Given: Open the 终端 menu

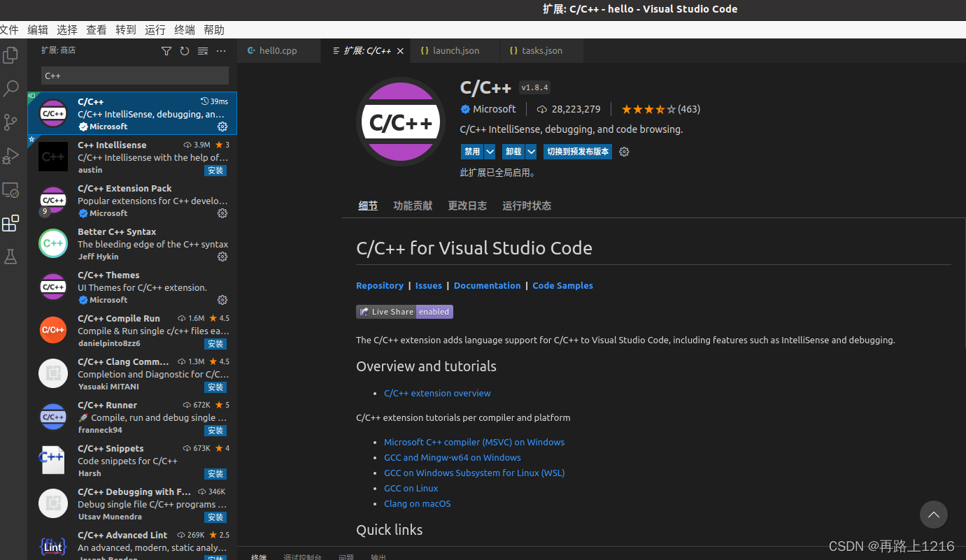Looking at the screenshot, I should [x=185, y=30].
